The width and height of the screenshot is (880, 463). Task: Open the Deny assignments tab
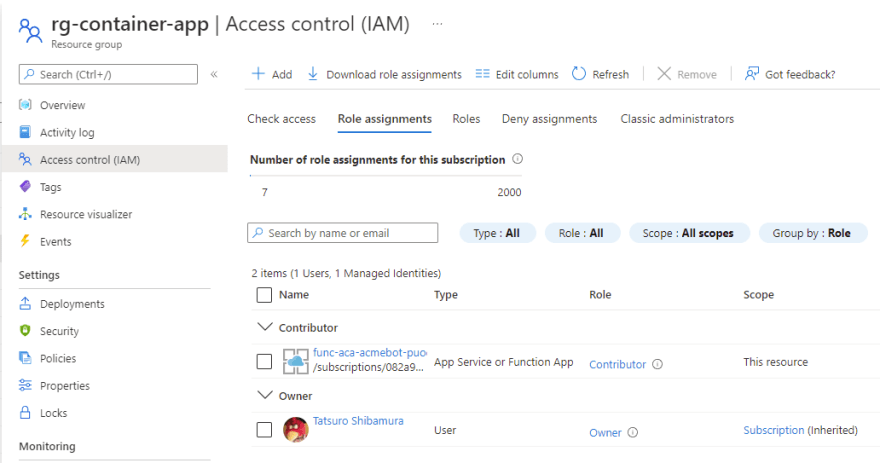click(549, 119)
